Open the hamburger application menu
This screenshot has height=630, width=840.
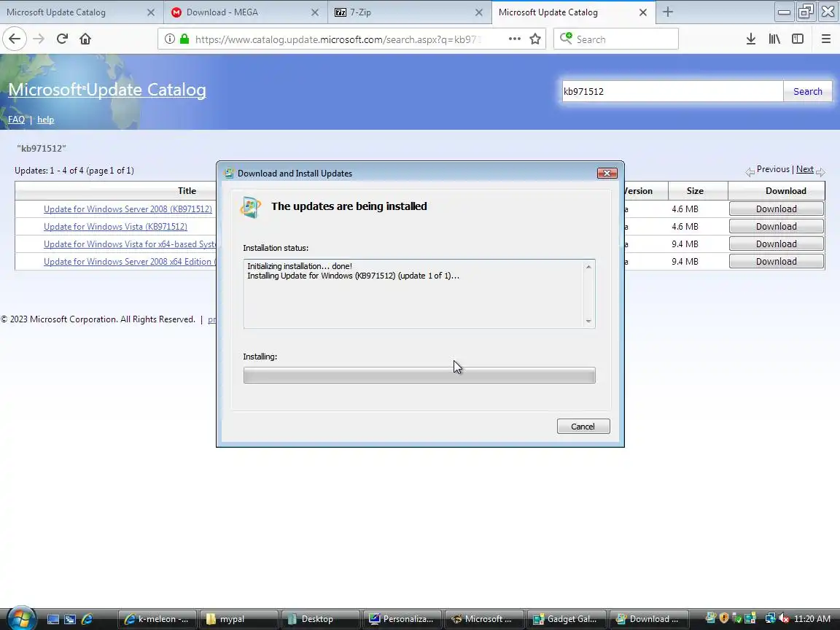coord(825,39)
